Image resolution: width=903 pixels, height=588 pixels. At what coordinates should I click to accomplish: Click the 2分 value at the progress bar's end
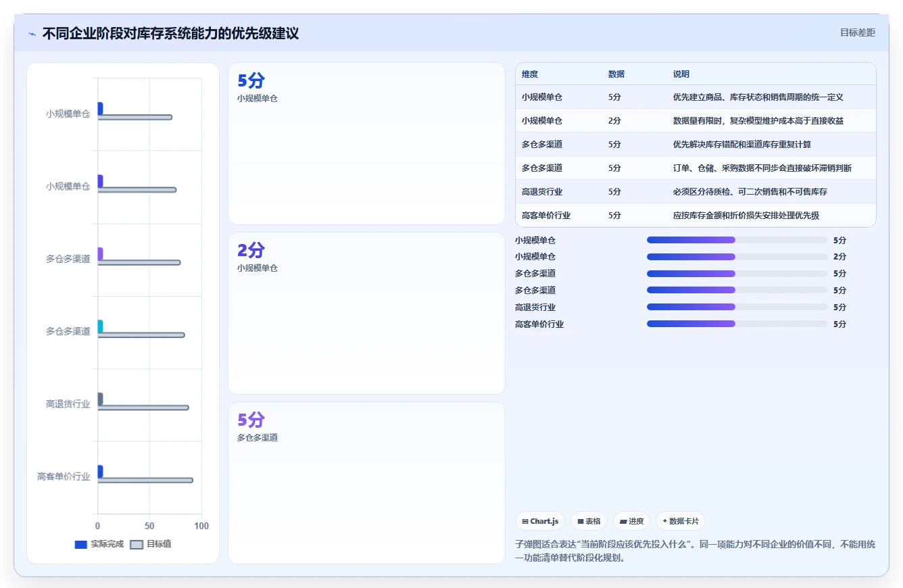[839, 257]
